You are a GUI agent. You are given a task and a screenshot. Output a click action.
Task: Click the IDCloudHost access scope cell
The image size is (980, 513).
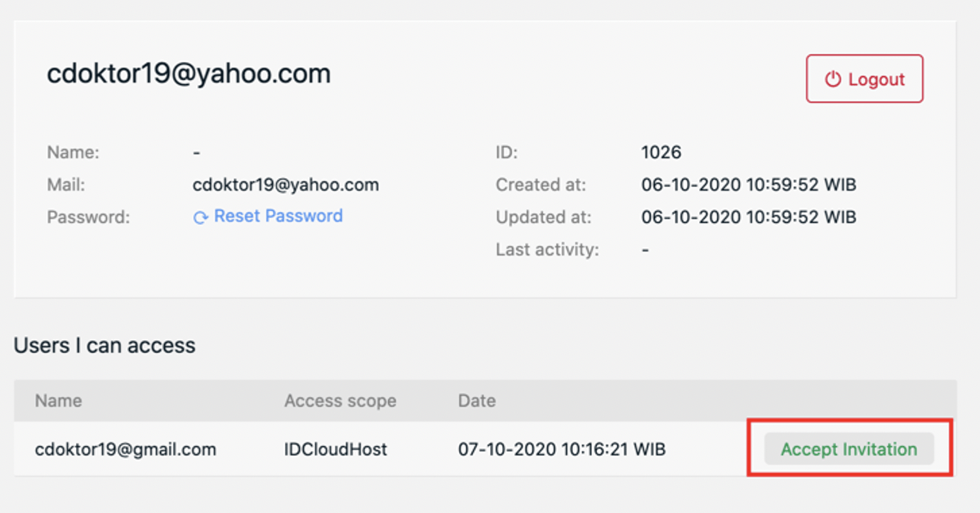coord(336,449)
